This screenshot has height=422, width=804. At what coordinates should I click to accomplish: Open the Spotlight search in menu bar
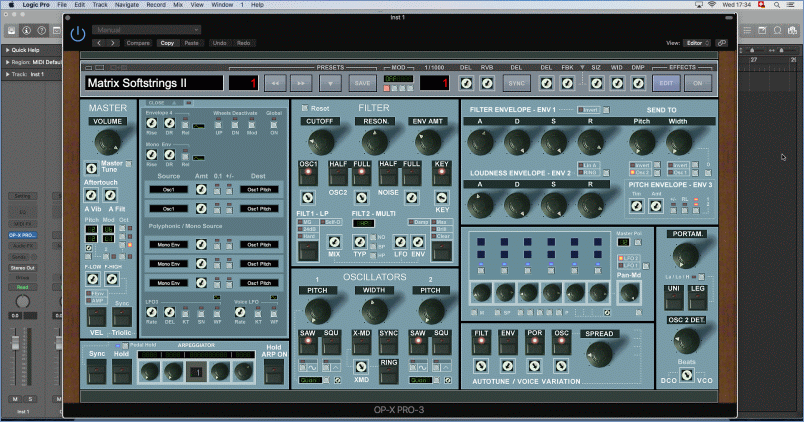pos(777,5)
